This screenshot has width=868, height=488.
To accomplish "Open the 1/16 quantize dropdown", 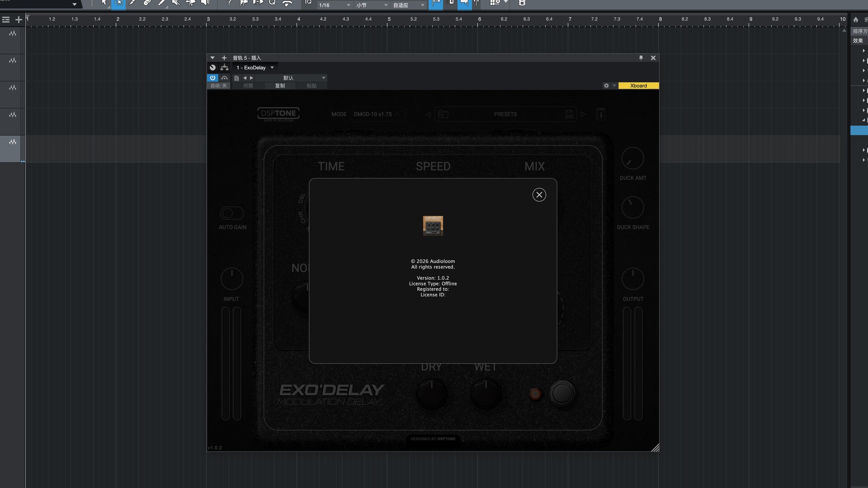I will click(x=335, y=5).
